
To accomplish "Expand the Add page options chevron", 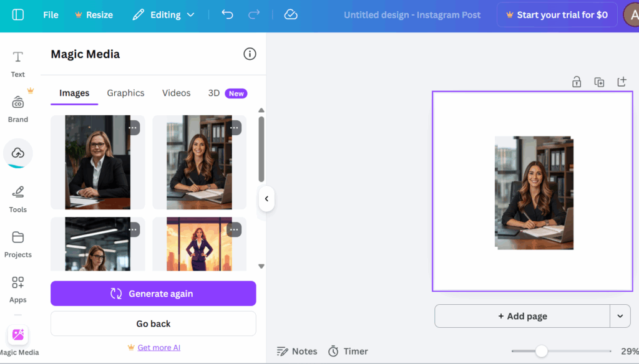I will [620, 316].
